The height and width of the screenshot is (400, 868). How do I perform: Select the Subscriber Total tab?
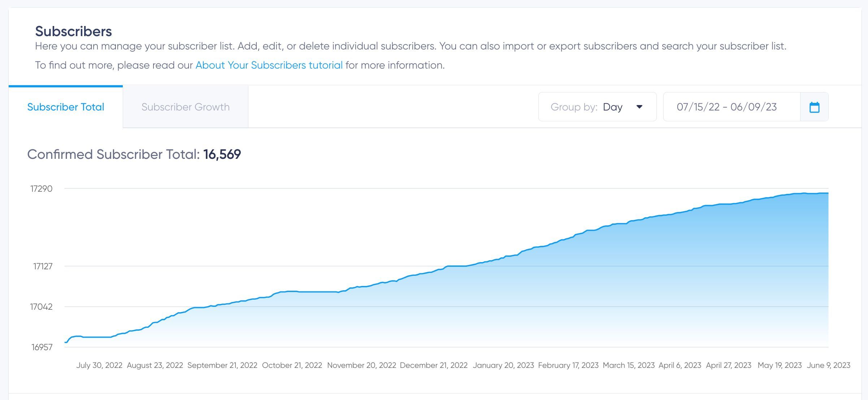click(x=66, y=107)
